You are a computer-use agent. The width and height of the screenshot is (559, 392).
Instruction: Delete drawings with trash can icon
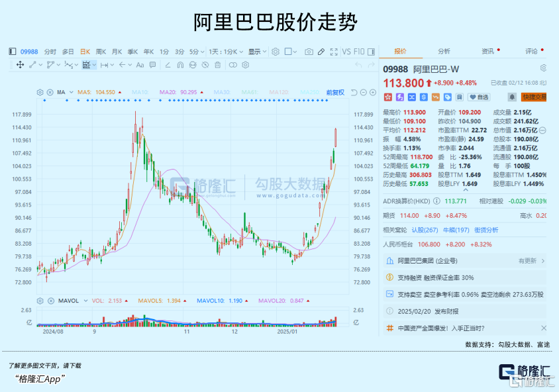tap(217, 65)
